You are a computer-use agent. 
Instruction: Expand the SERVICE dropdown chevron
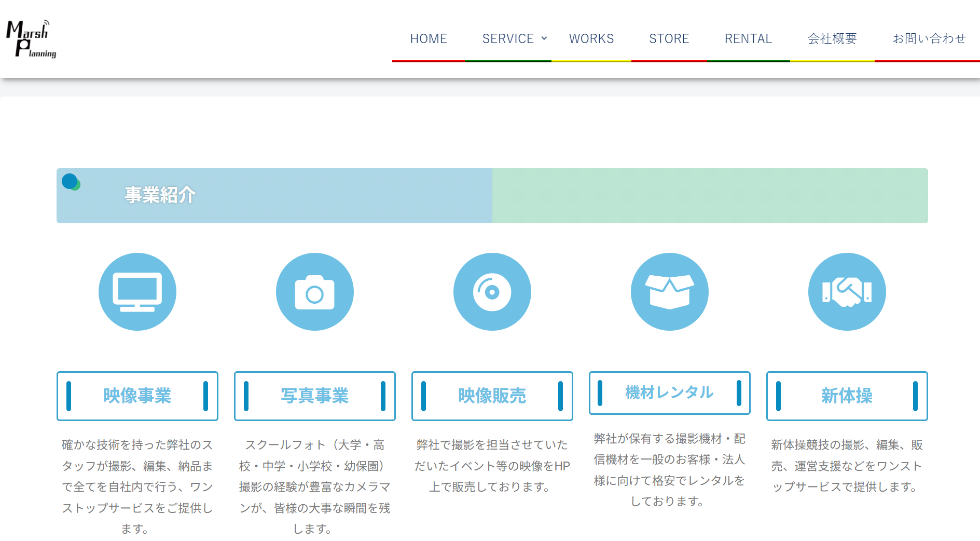tap(544, 38)
